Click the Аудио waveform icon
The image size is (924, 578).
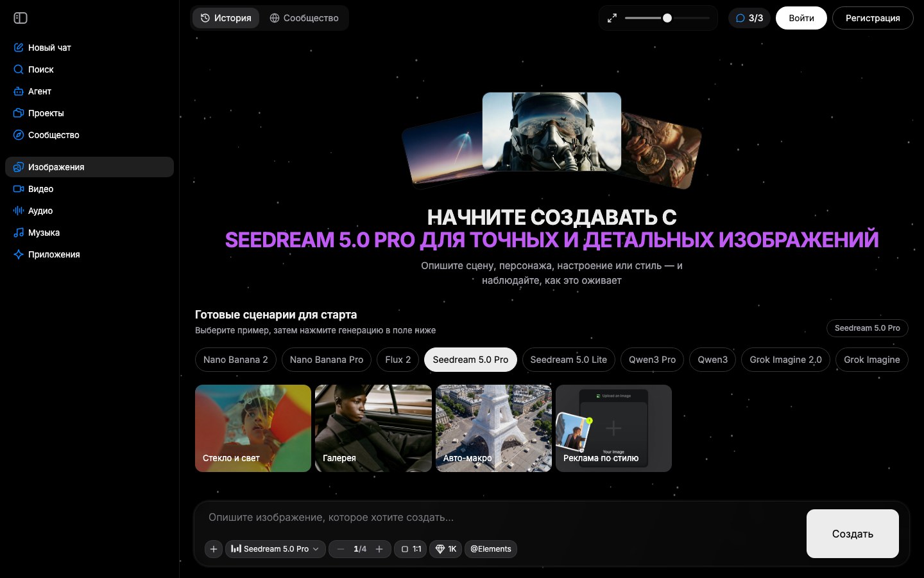[19, 211]
